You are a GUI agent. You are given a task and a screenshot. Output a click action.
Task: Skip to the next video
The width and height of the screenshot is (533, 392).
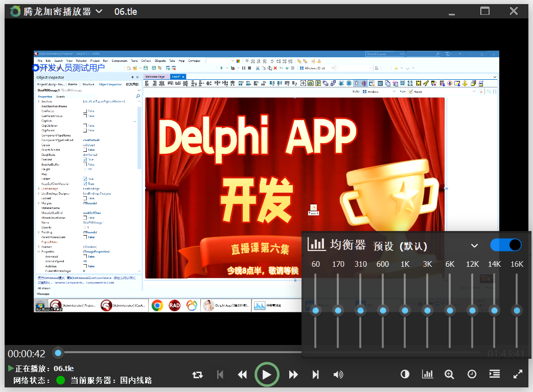click(x=316, y=375)
